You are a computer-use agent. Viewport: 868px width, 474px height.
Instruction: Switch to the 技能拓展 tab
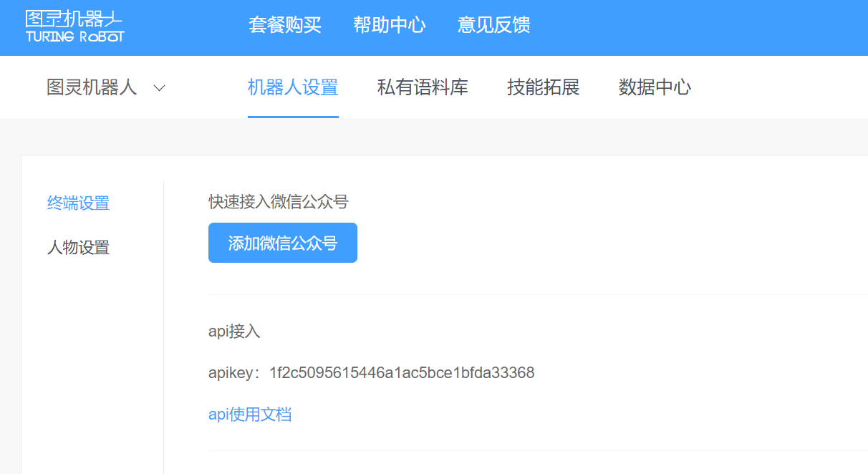tap(544, 87)
